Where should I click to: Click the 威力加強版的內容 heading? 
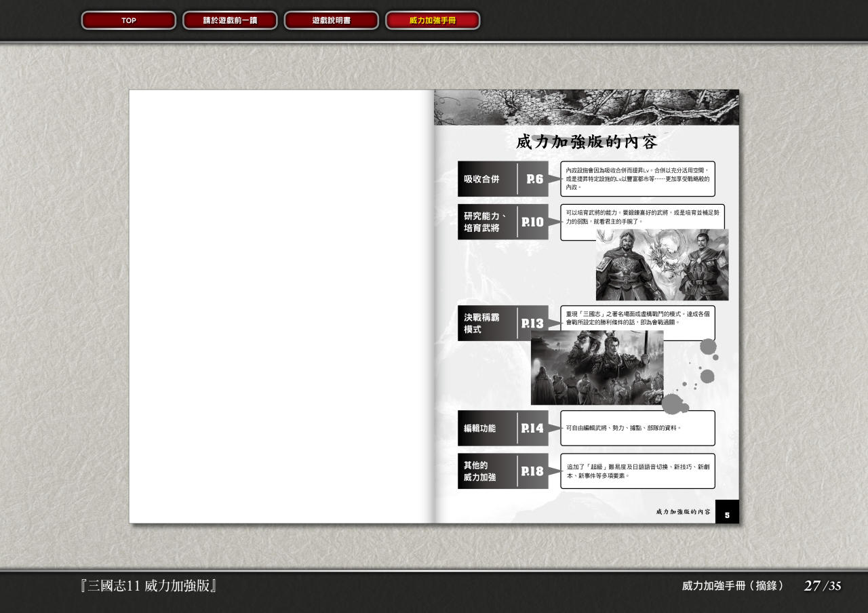587,142
